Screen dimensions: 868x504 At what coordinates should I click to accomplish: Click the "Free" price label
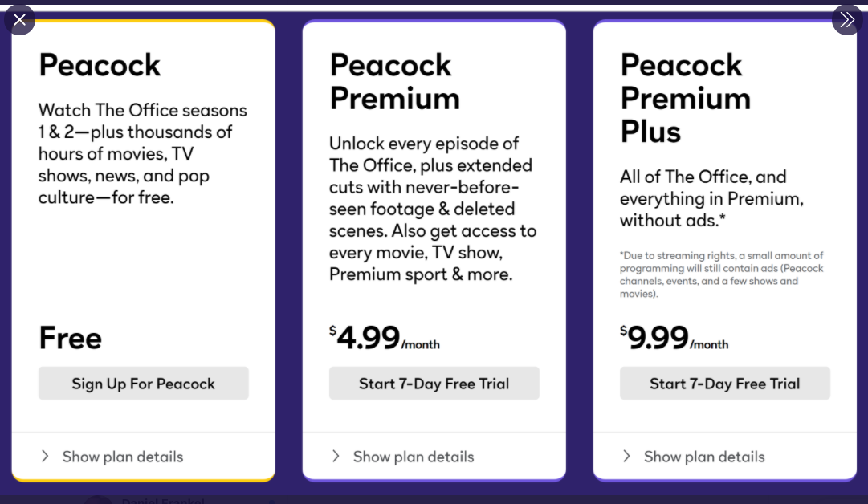click(x=71, y=338)
